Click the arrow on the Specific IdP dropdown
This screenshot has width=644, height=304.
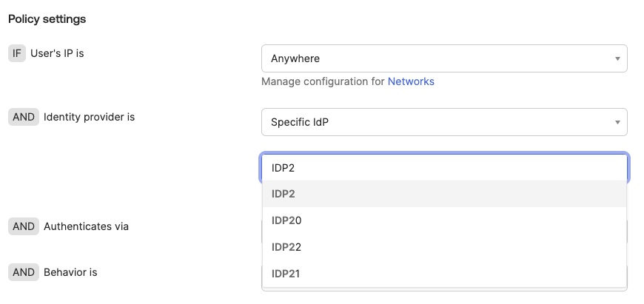click(x=617, y=122)
